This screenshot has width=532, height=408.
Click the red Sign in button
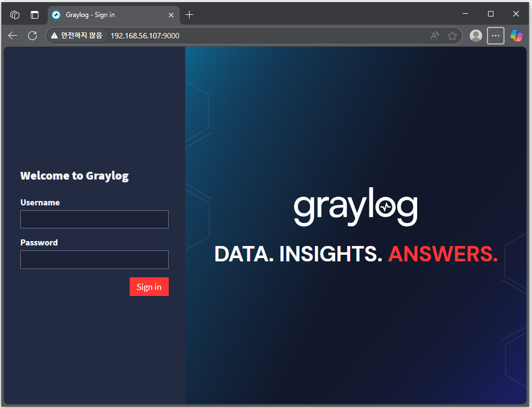pyautogui.click(x=149, y=287)
